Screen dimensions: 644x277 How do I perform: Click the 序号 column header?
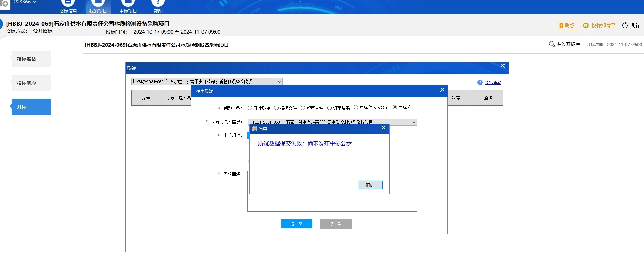click(146, 98)
